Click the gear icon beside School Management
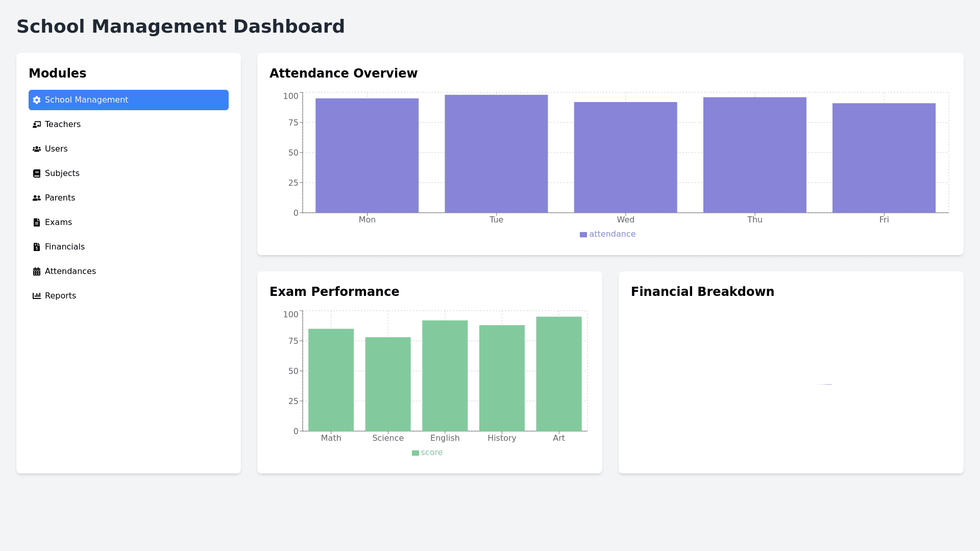The width and height of the screenshot is (980, 551). point(37,100)
